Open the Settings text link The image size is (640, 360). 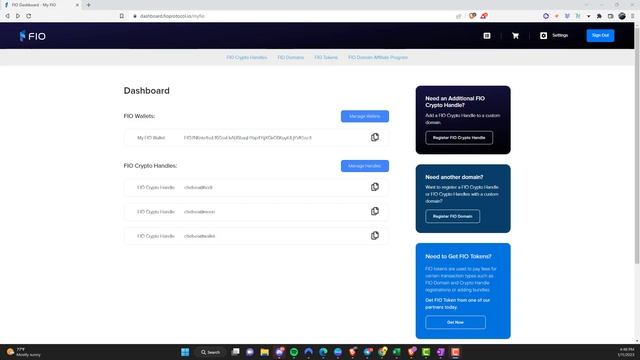click(x=560, y=36)
